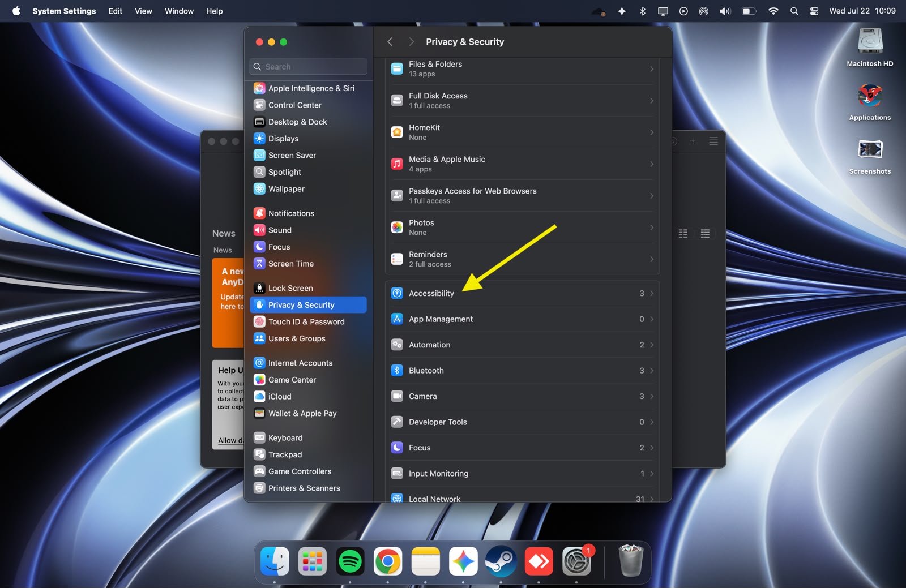This screenshot has width=906, height=588.
Task: Launch Spotify from the Dock
Action: (350, 562)
